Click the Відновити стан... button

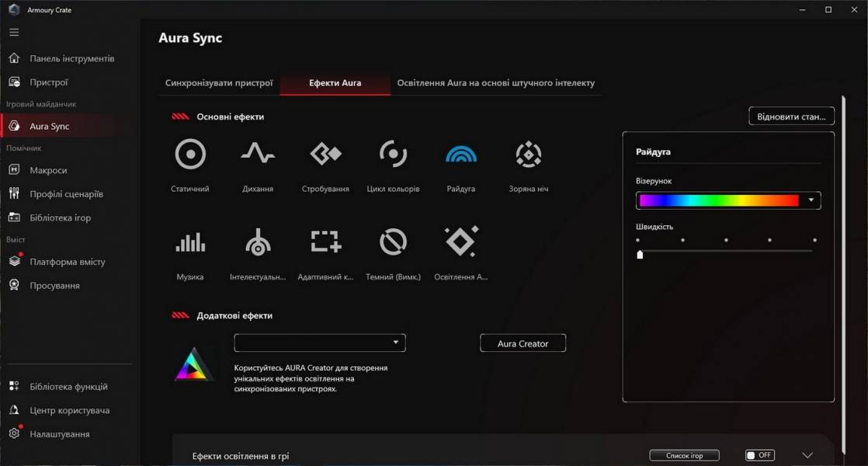[791, 116]
